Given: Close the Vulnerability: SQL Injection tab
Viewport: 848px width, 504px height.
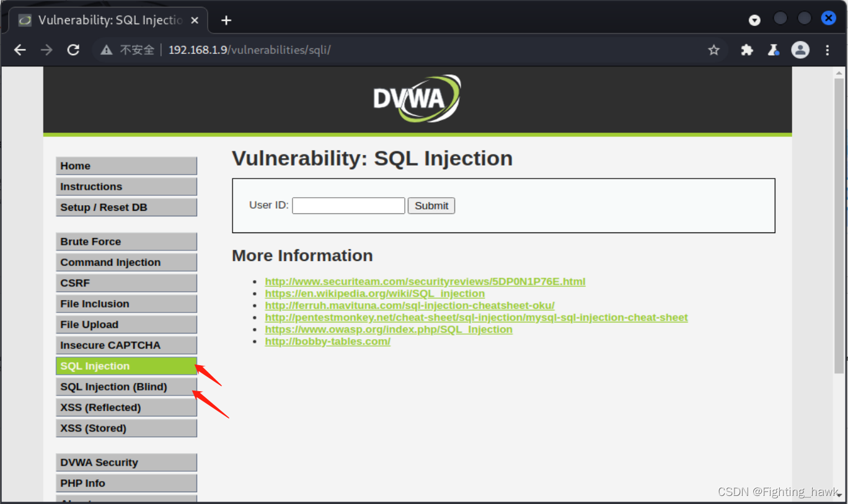Looking at the screenshot, I should [195, 20].
